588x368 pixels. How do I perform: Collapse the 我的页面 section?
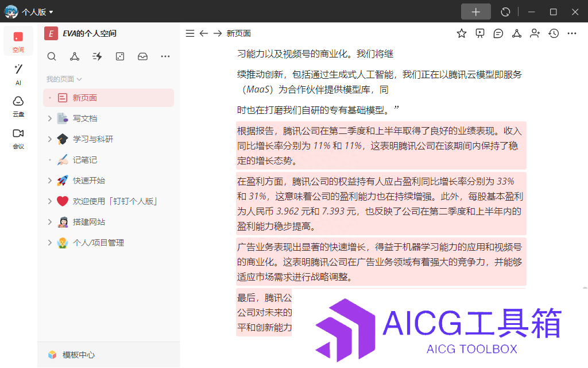[64, 79]
